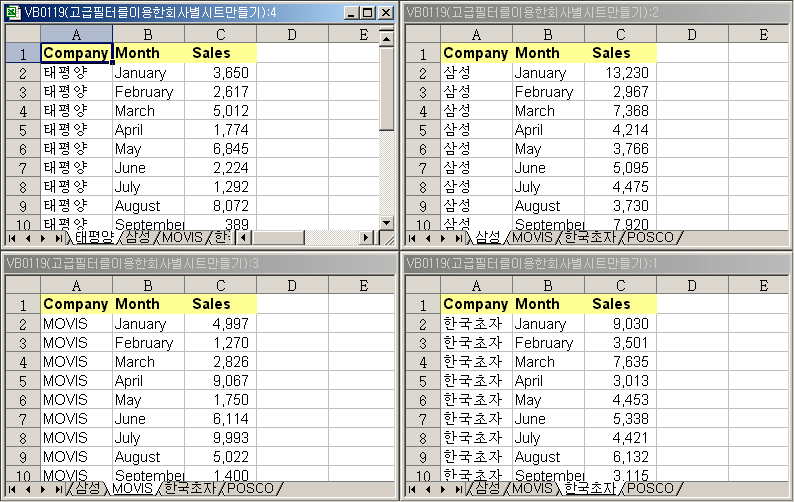Image resolution: width=794 pixels, height=502 pixels.
Task: Select column A header in window 4
Action: (x=76, y=34)
